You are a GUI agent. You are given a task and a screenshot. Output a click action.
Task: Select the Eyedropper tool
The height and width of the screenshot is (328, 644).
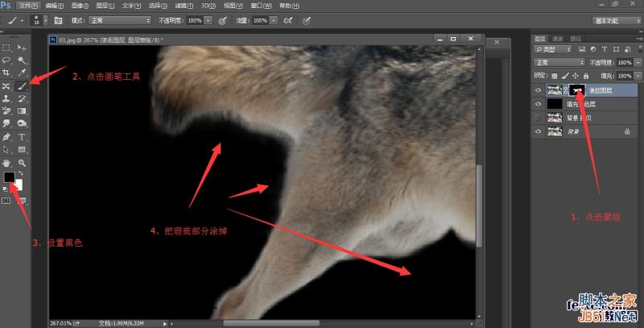[22, 73]
